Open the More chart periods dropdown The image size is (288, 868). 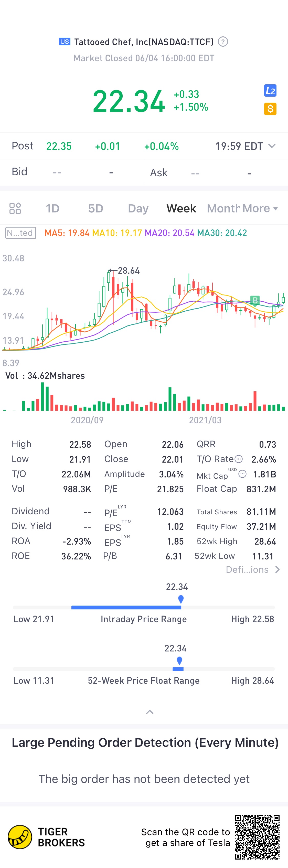click(260, 208)
